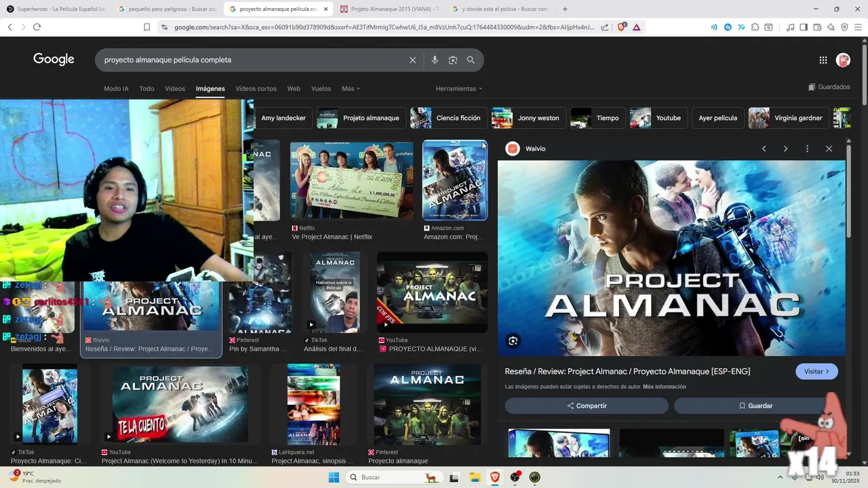This screenshot has width=868, height=488.
Task: Select the 'Amy landecker' filter chip
Action: 283,118
